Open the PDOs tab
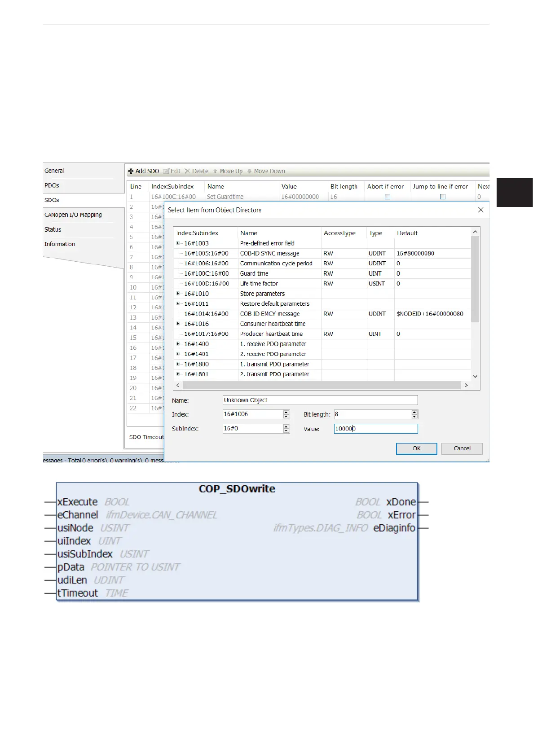The image size is (533, 756). (x=52, y=185)
